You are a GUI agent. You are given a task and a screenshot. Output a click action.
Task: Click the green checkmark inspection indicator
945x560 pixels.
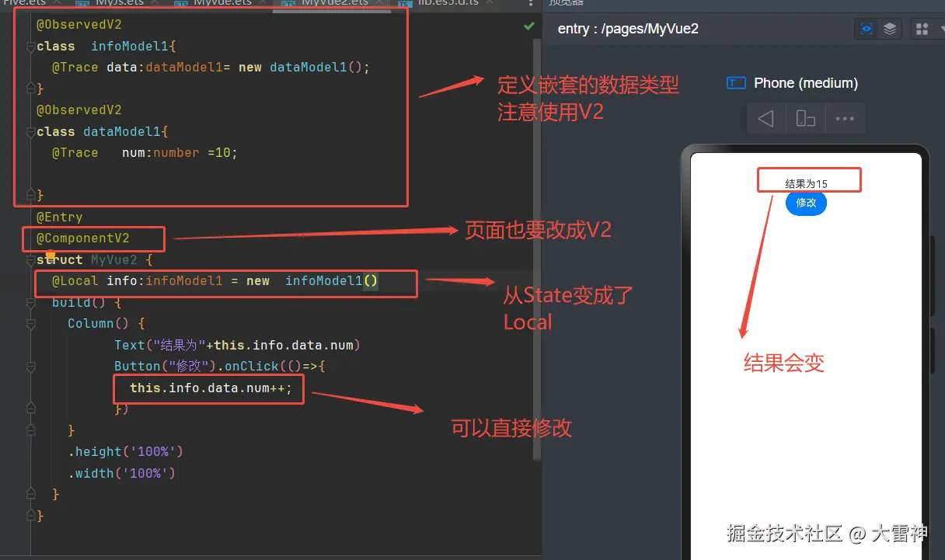point(529,26)
